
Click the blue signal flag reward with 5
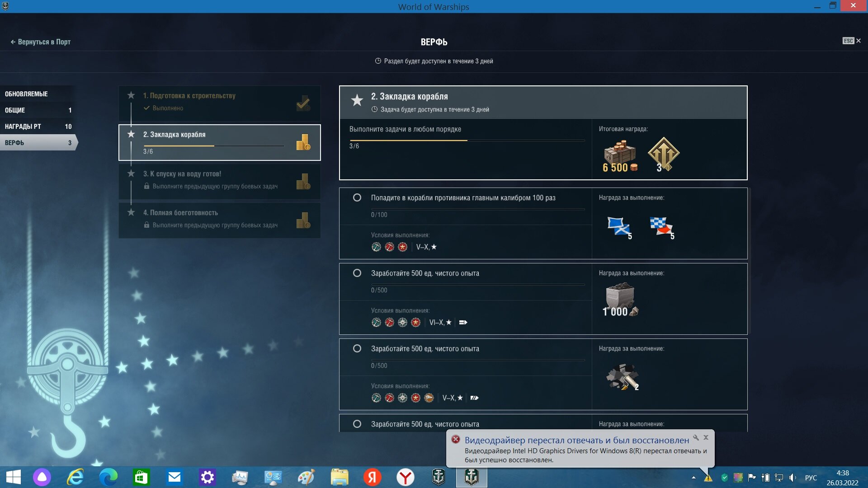pos(619,227)
